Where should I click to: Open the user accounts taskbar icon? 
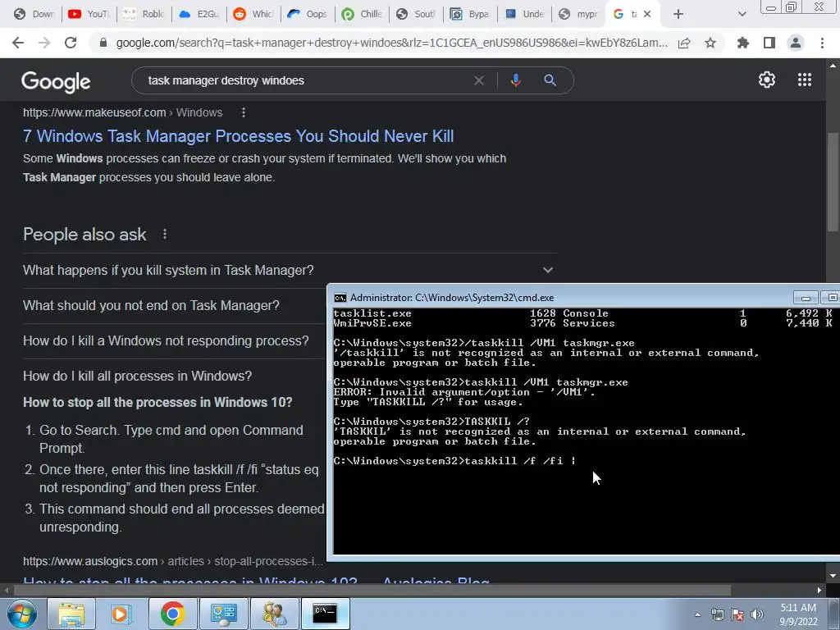(274, 614)
